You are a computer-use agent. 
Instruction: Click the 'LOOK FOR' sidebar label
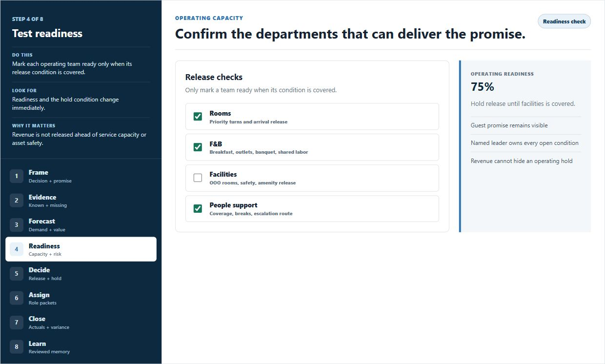24,91
